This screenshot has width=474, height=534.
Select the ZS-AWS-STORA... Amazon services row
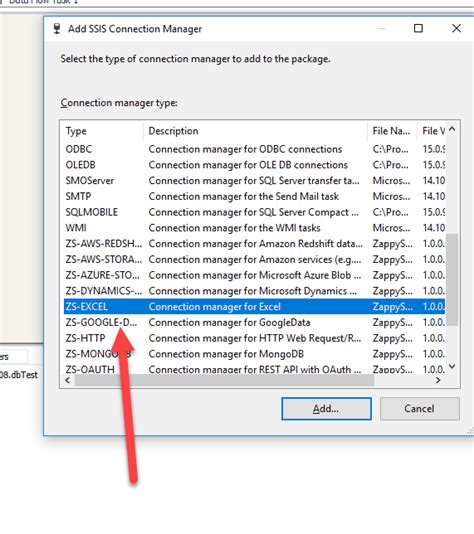(x=254, y=260)
